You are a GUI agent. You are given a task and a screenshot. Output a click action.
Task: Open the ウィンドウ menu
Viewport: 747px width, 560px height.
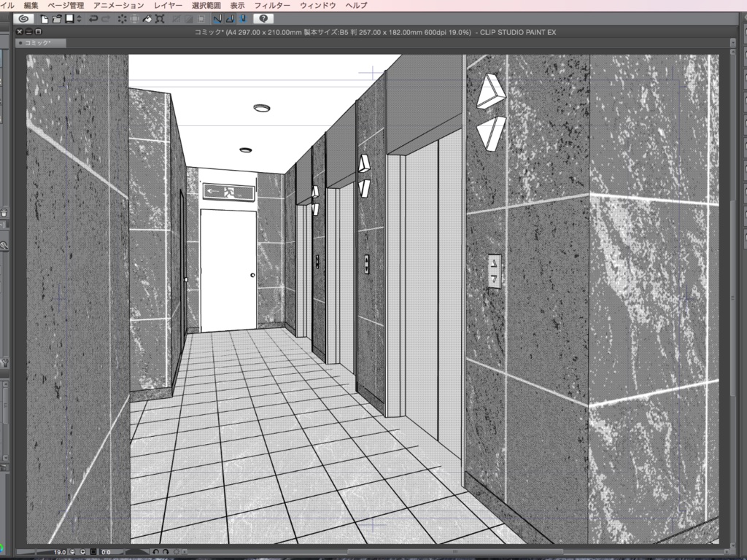tap(318, 5)
